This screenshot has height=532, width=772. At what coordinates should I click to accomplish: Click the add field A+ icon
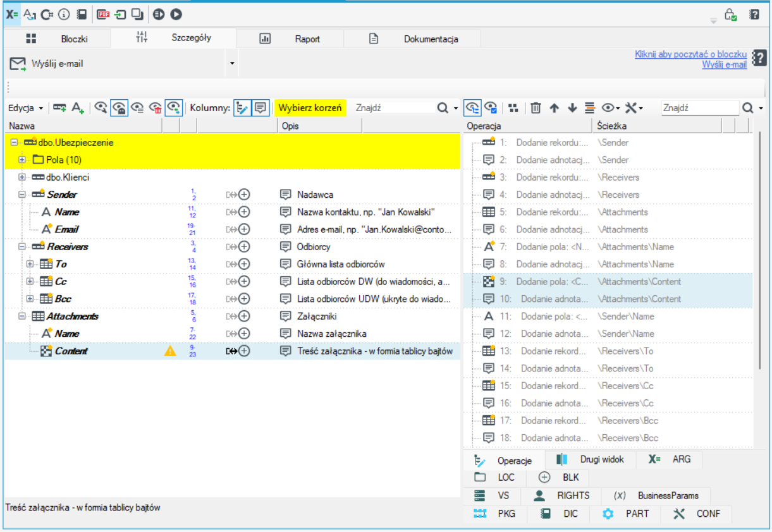(x=78, y=108)
